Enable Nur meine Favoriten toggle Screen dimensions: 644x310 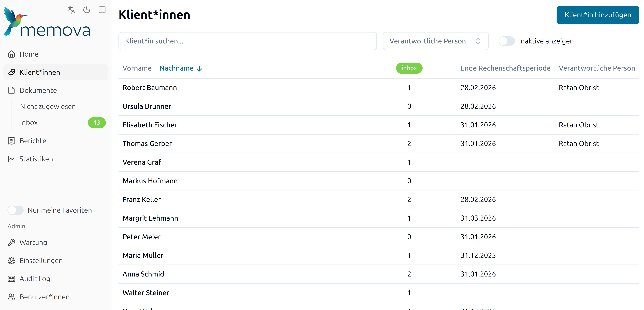point(16,210)
